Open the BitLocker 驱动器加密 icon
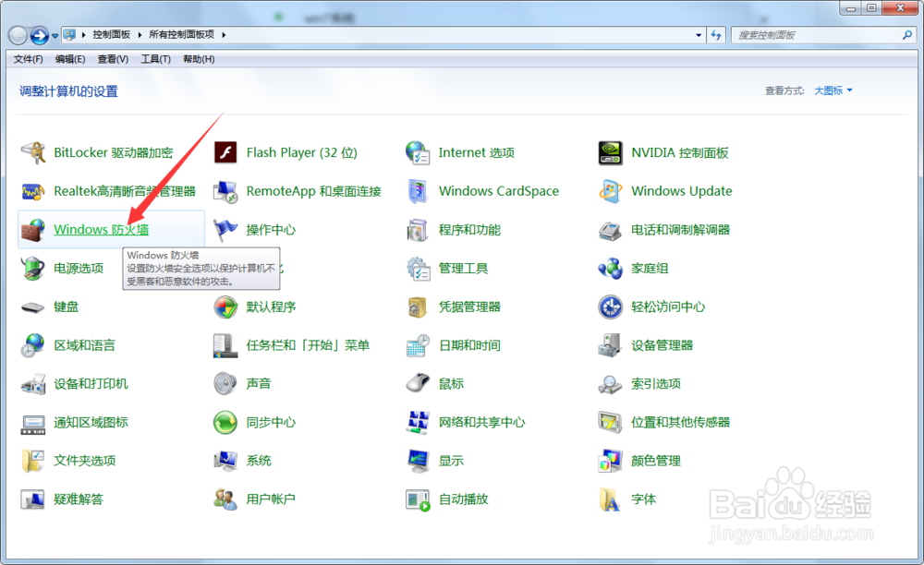 click(x=33, y=153)
